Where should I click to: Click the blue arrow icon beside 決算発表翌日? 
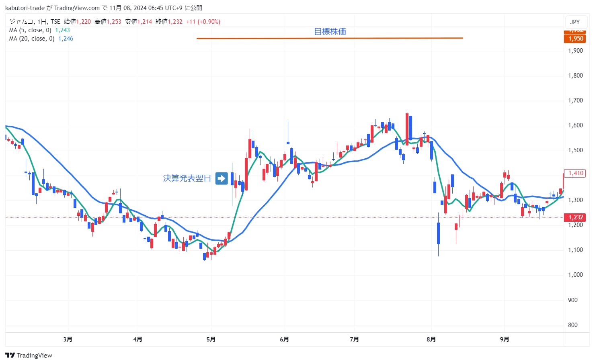click(222, 178)
